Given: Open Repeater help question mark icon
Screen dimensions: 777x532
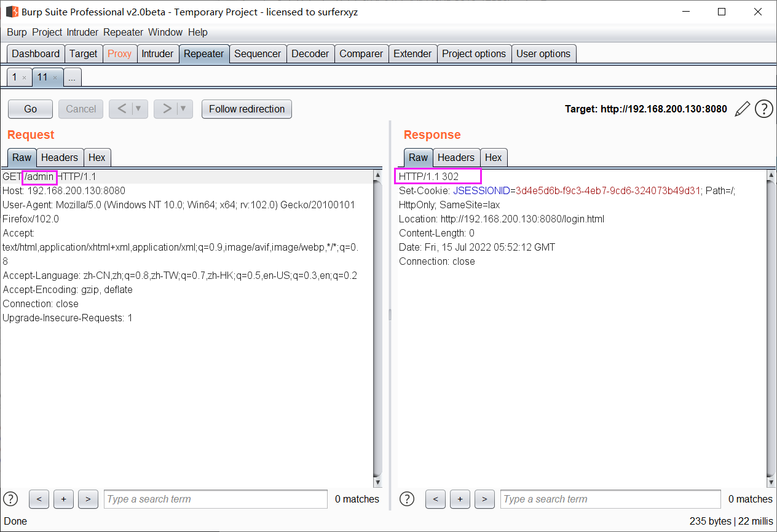Looking at the screenshot, I should click(764, 109).
